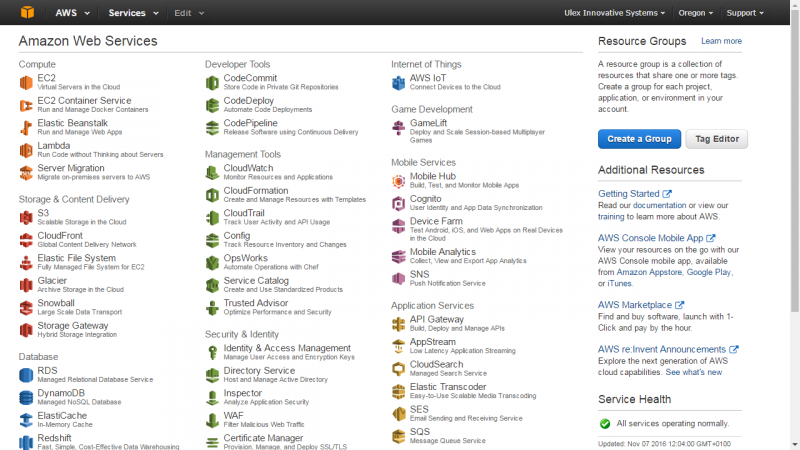The width and height of the screenshot is (800, 450).
Task: Expand the Support dropdown menu
Action: click(745, 13)
